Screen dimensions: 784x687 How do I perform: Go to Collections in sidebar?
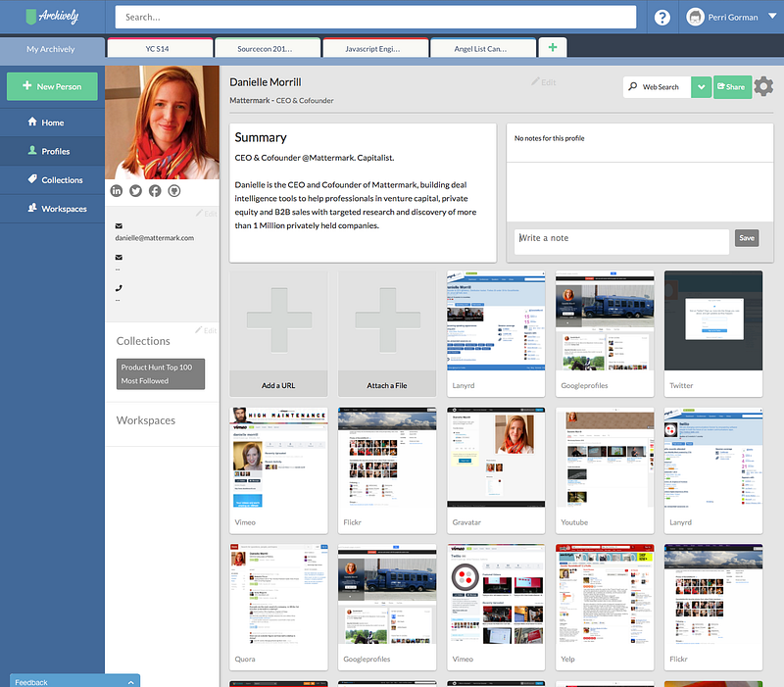coord(52,180)
